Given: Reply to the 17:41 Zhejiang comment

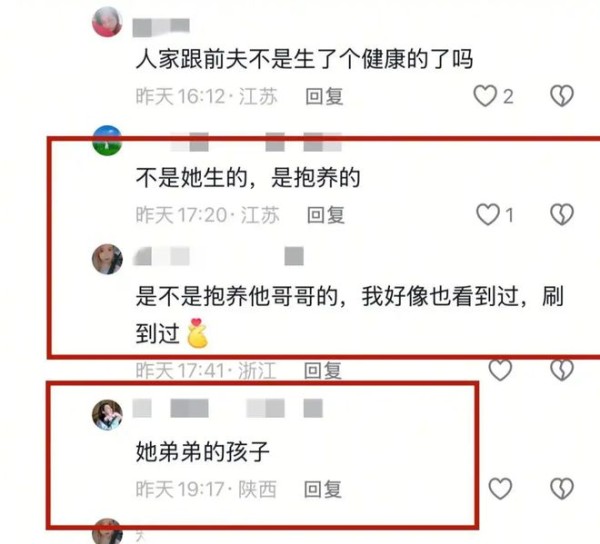Looking at the screenshot, I should tap(323, 370).
